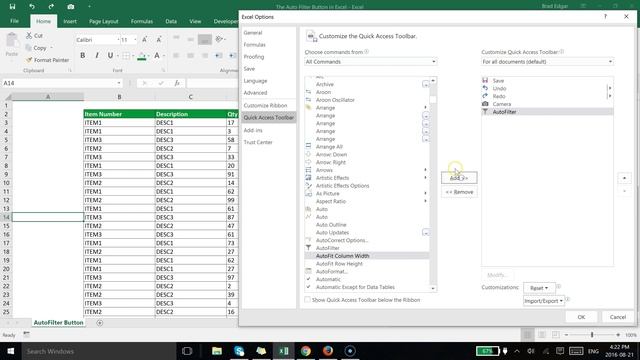This screenshot has height=360, width=640.
Task: Open the Reset dropdown button
Action: coord(539,288)
